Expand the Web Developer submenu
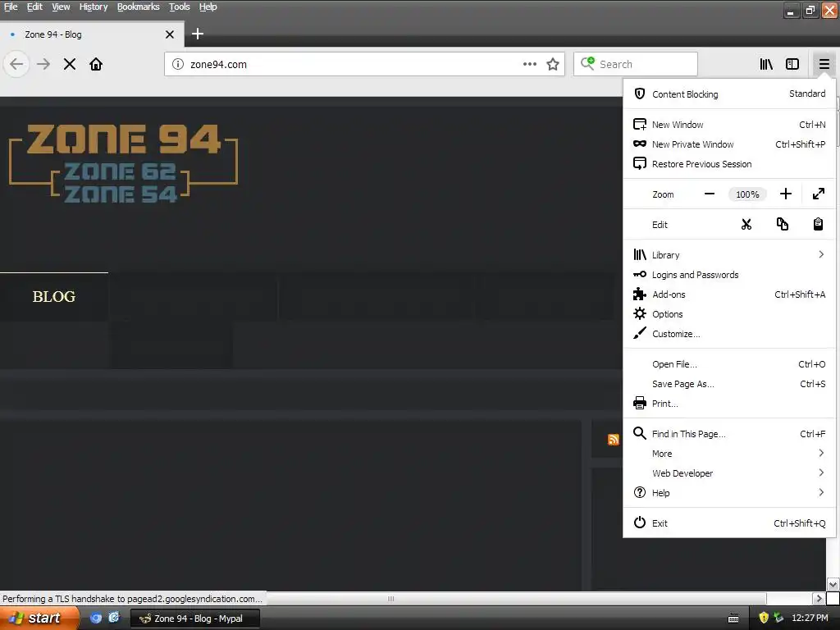This screenshot has width=840, height=630. [729, 473]
